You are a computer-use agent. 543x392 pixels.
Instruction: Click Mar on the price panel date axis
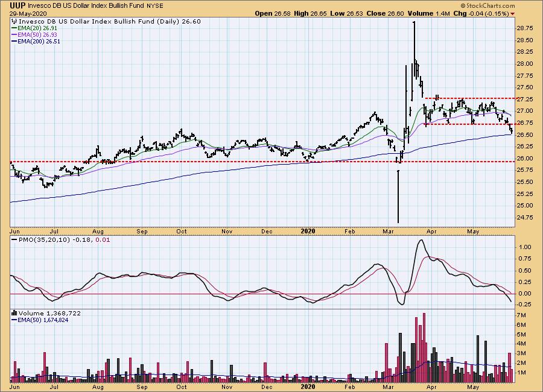pyautogui.click(x=388, y=231)
